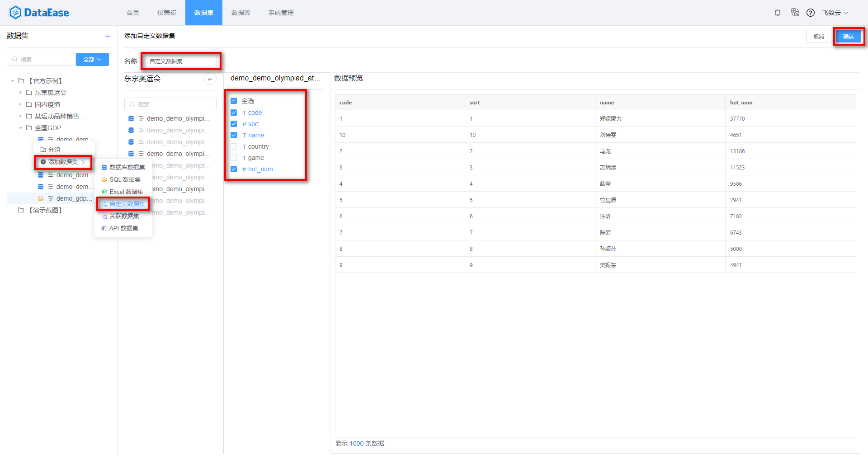Click the API 数据集 icon
868x456 pixels.
pos(104,228)
